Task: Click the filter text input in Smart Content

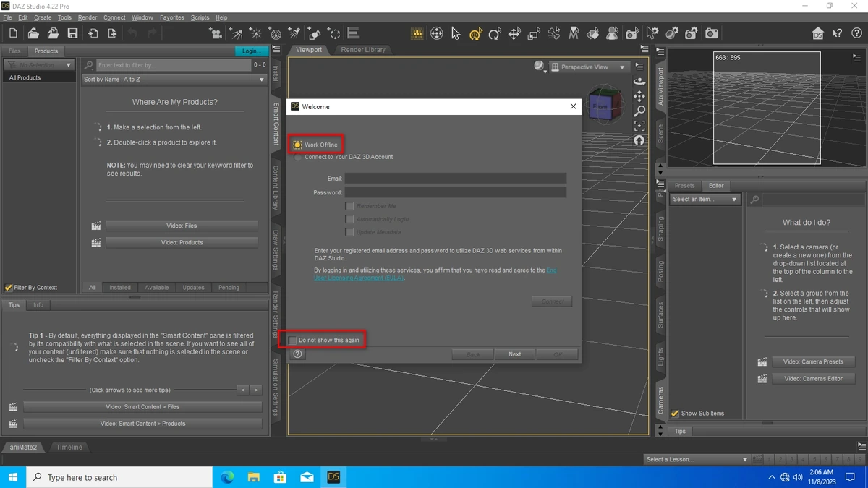Action: click(x=174, y=65)
